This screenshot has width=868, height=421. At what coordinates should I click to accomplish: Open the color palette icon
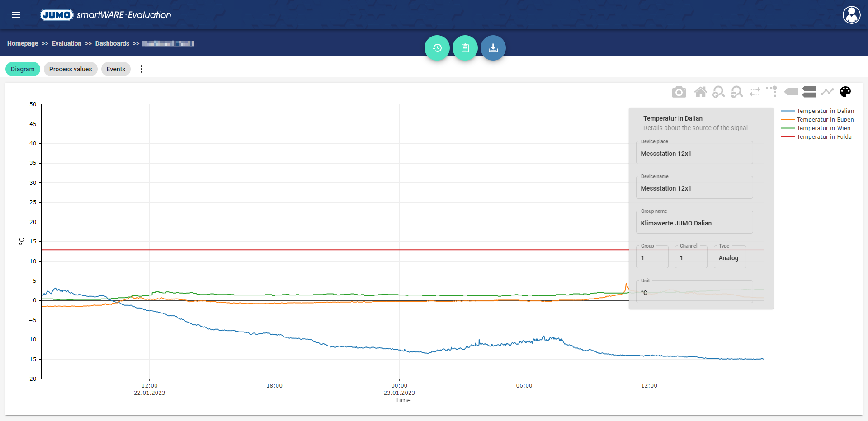[x=845, y=92]
